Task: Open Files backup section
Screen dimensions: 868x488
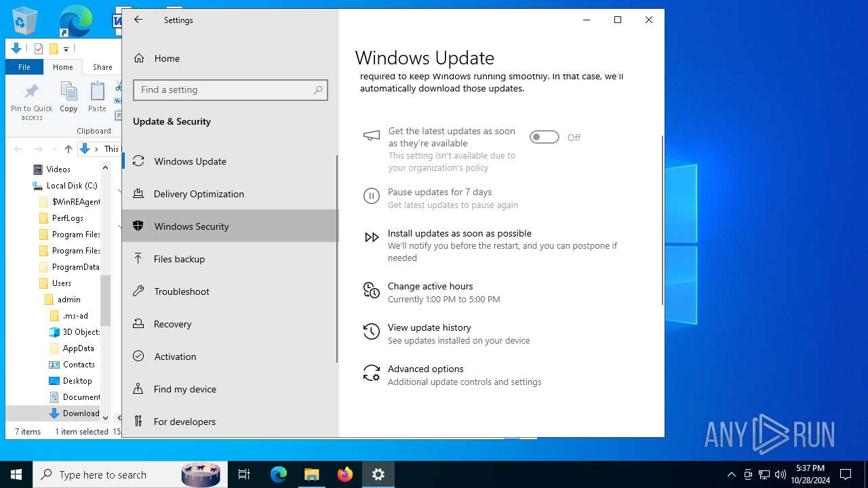Action: 231,259
